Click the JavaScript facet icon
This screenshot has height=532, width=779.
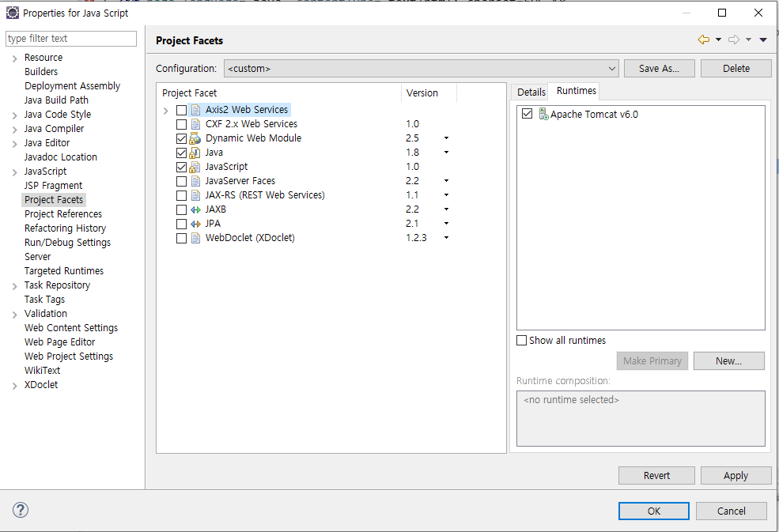[x=195, y=167]
